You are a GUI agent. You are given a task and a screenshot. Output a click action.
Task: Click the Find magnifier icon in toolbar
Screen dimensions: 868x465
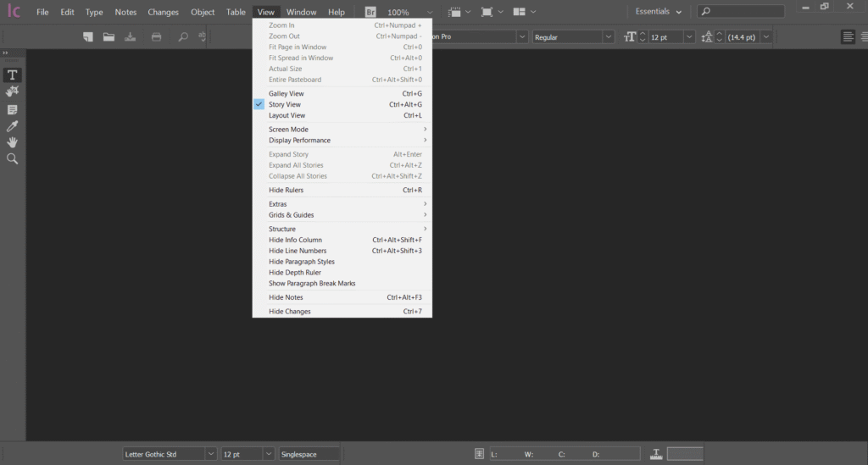(x=183, y=37)
